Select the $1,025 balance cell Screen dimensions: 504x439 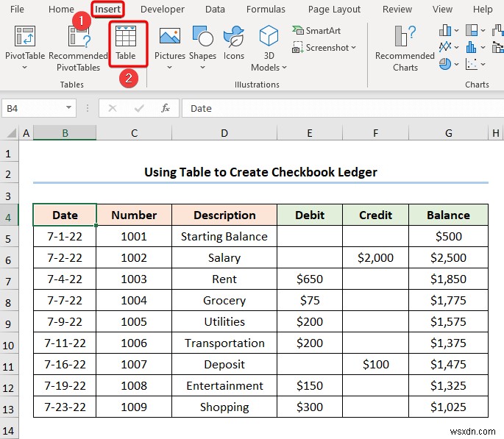pyautogui.click(x=448, y=407)
